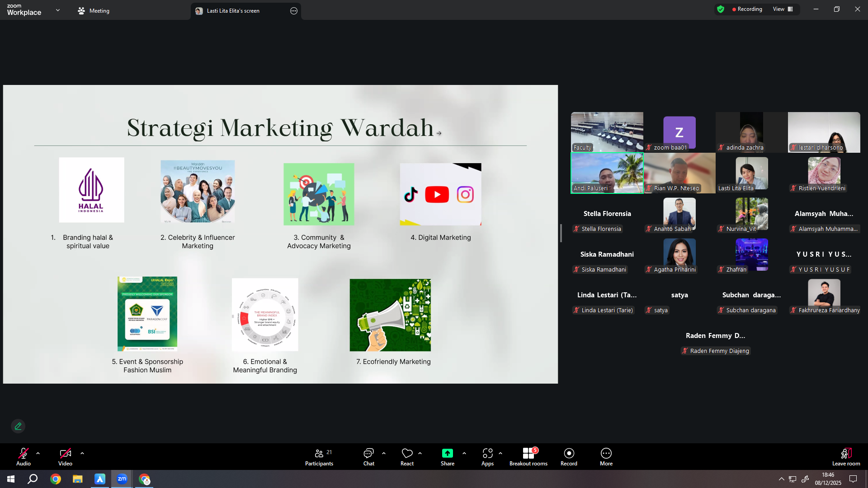Expand reactions arrow beside React

(x=420, y=453)
